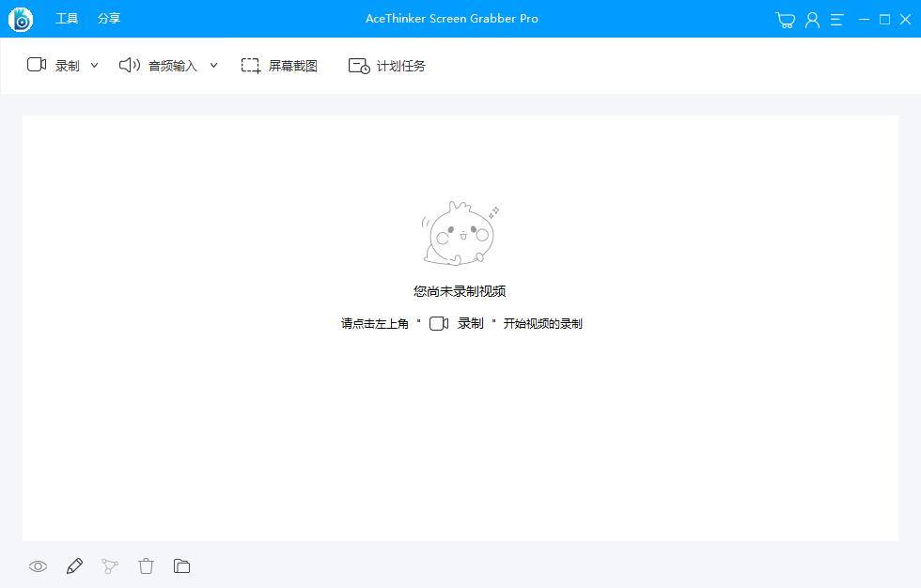This screenshot has width=921, height=588.
Task: Click the trash delete icon
Action: click(147, 565)
